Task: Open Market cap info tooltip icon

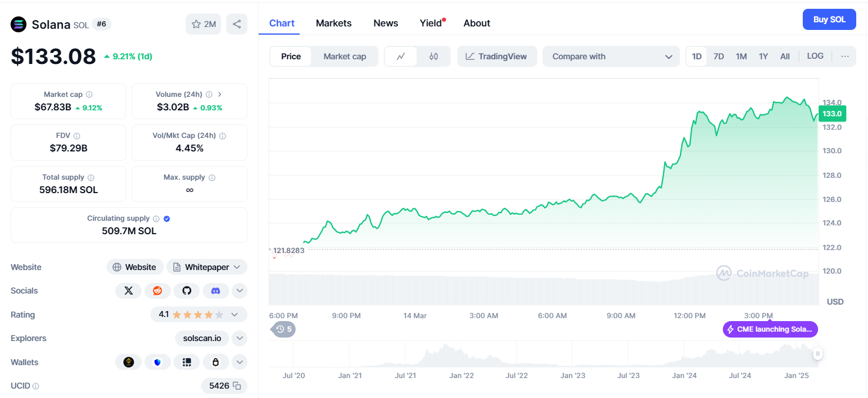Action: click(x=89, y=95)
